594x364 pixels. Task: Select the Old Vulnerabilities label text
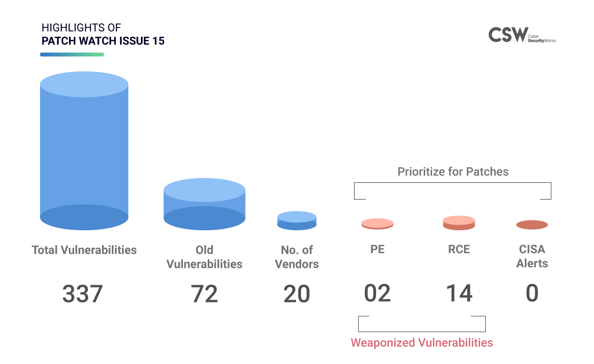(204, 257)
